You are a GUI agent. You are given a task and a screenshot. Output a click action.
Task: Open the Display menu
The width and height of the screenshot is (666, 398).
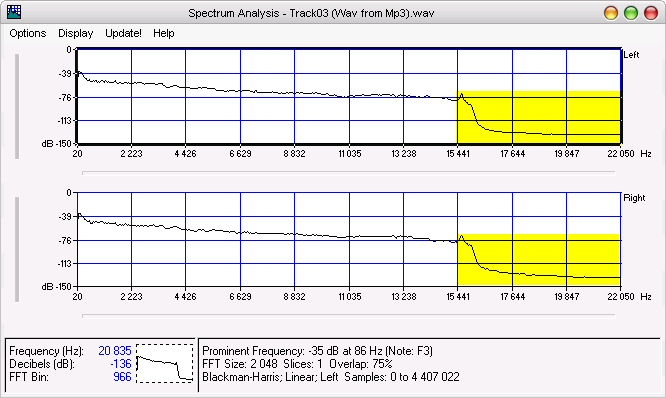click(76, 33)
